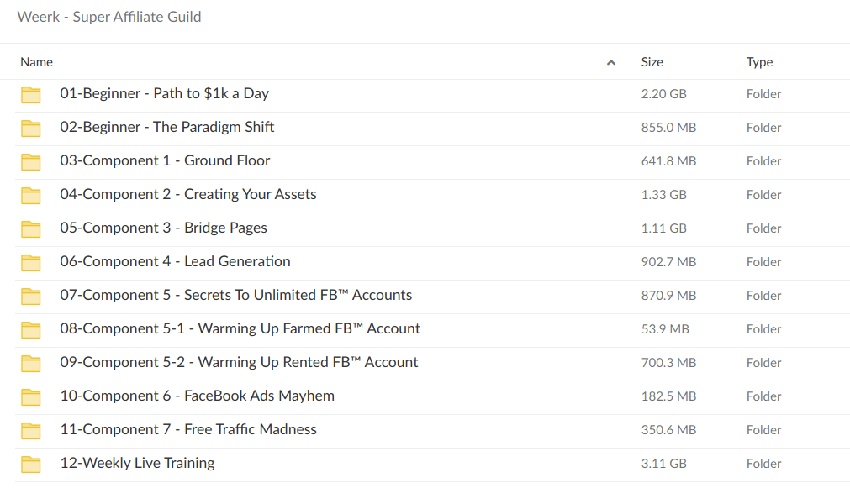Screen dimensions: 850x504
Task: Click the folder icon beside 06-Component 4 - Lead Generation
Action: coord(30,262)
